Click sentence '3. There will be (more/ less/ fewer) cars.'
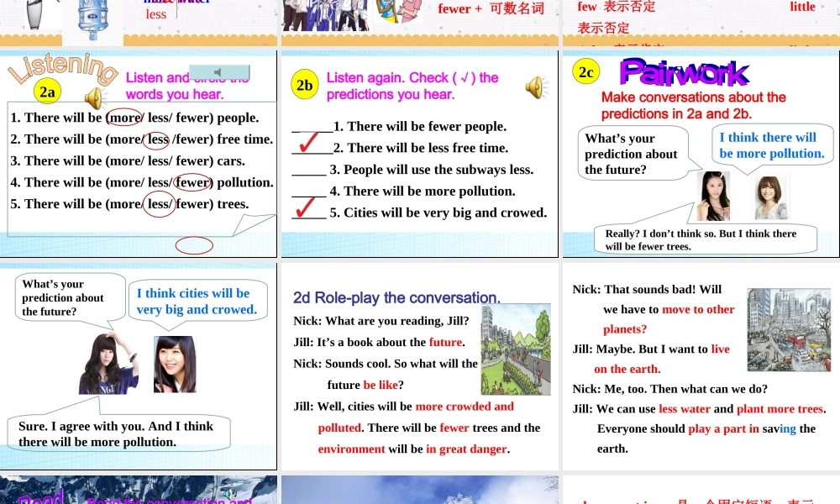 pyautogui.click(x=128, y=160)
